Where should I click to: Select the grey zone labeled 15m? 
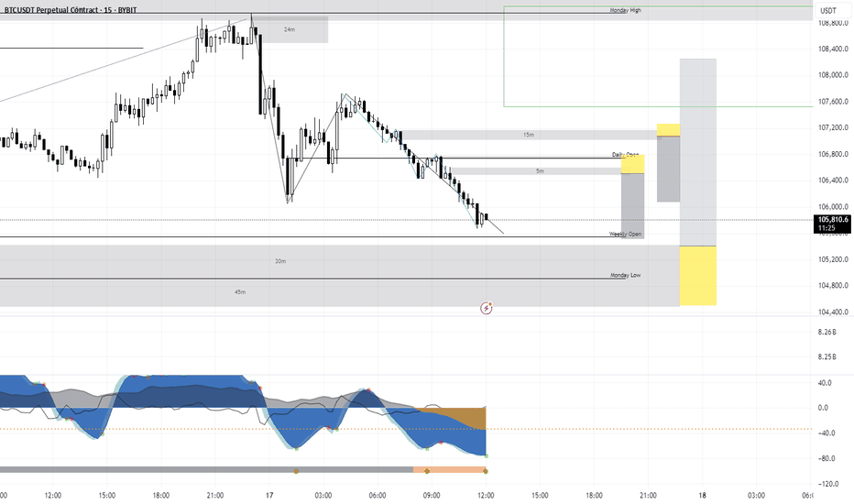coord(529,135)
